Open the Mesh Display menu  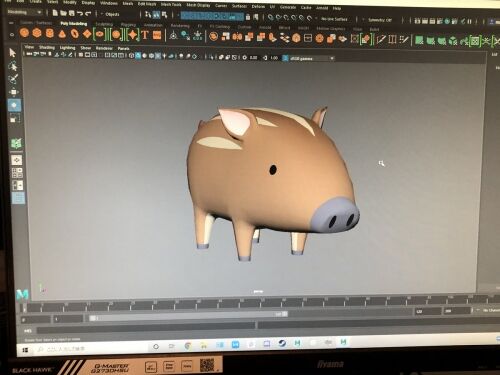[198, 5]
